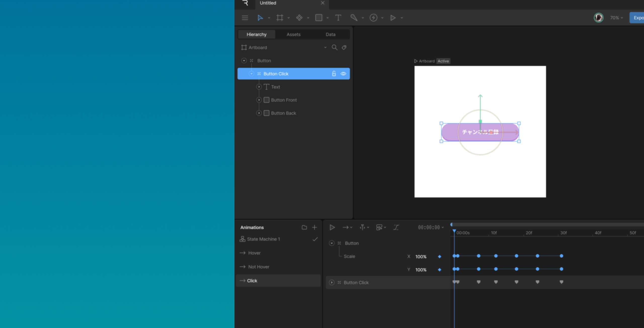Open State Machine 1
The width and height of the screenshot is (644, 328).
coord(263,239)
